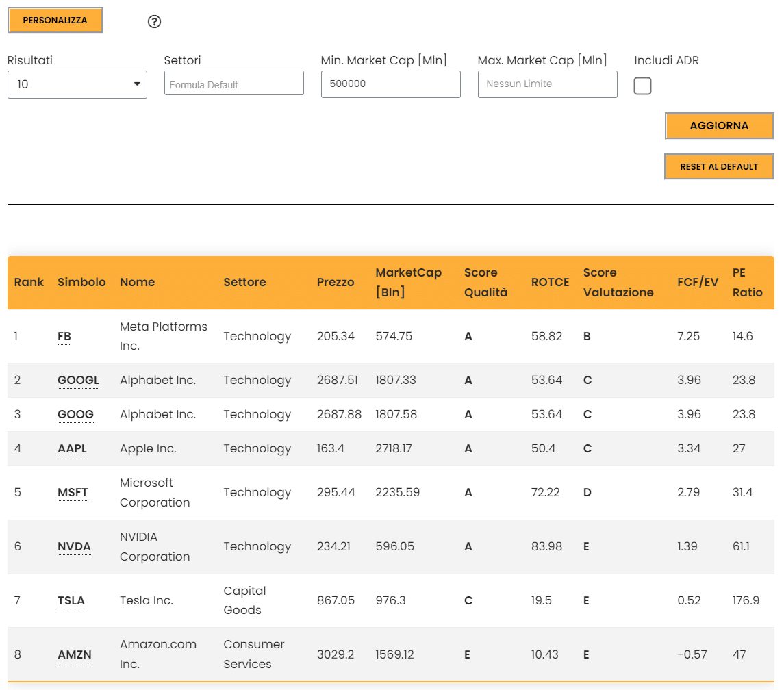Focus the Settori Formula Default field
This screenshot has height=690, width=784.
click(233, 83)
